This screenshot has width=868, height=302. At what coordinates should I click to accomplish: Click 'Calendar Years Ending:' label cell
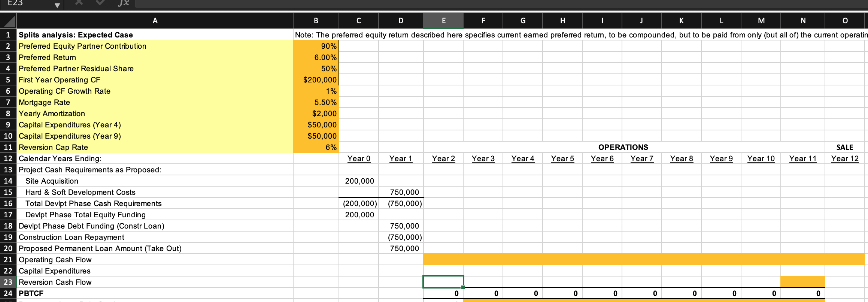[155, 158]
